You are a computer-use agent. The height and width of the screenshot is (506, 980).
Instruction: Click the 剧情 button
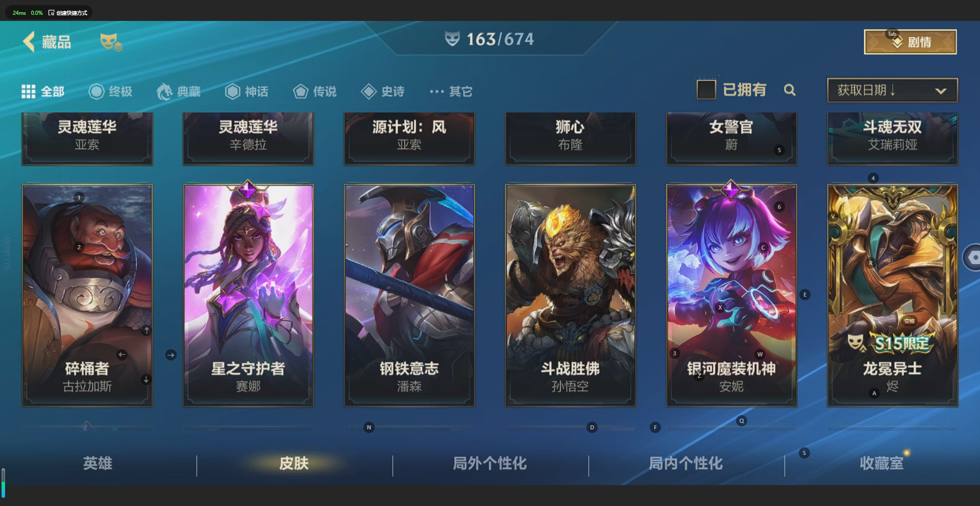910,42
